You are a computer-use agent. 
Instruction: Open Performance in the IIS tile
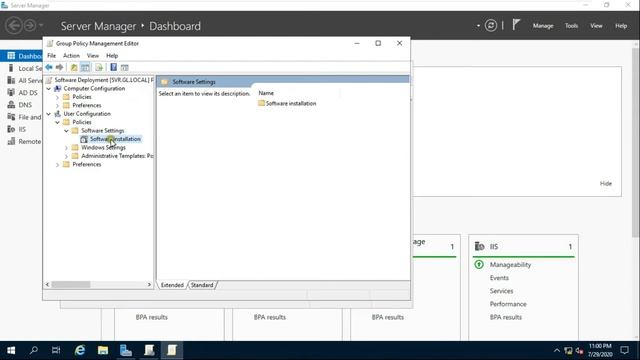508,304
